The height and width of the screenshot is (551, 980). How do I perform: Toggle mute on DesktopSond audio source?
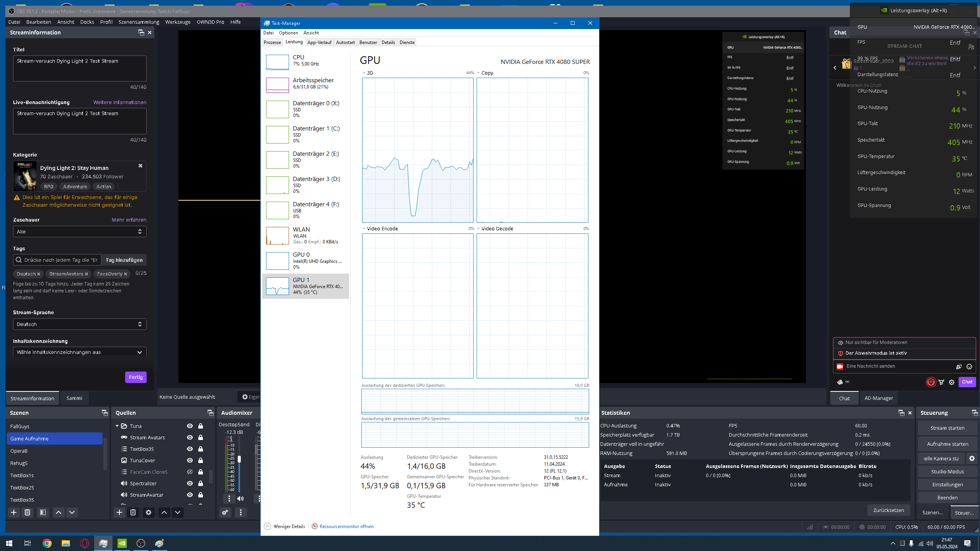[x=240, y=499]
